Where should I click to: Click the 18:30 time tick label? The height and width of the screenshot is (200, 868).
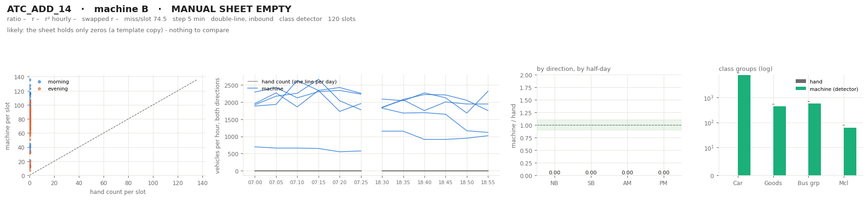[x=382, y=182]
